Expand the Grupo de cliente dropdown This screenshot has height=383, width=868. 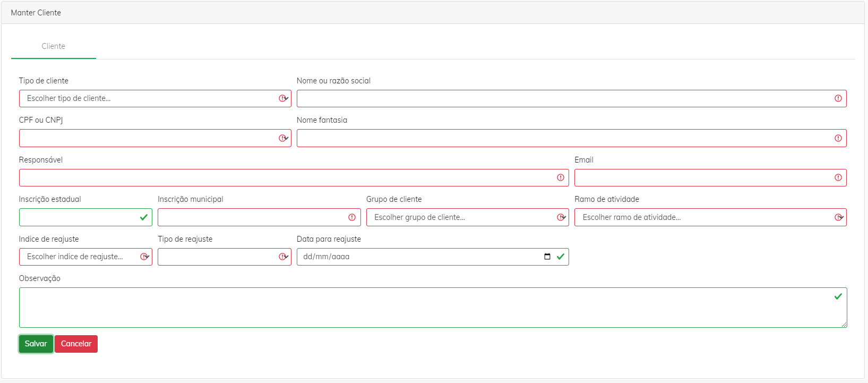pos(467,217)
